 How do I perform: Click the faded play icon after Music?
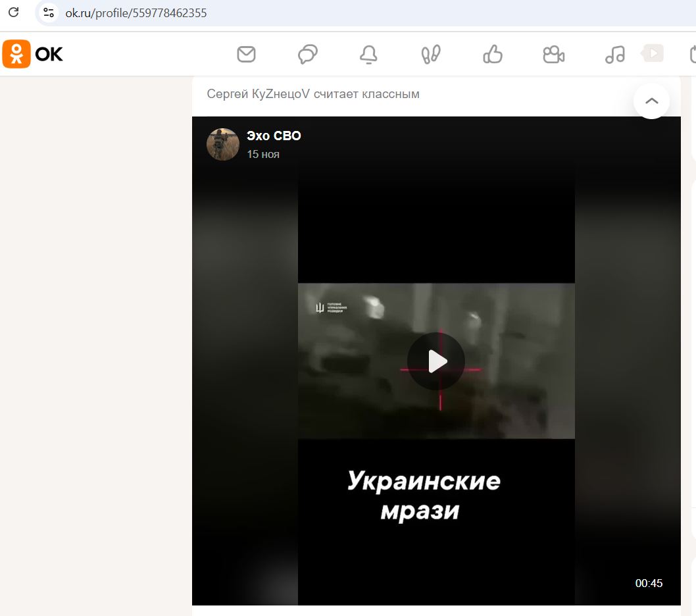pyautogui.click(x=653, y=53)
